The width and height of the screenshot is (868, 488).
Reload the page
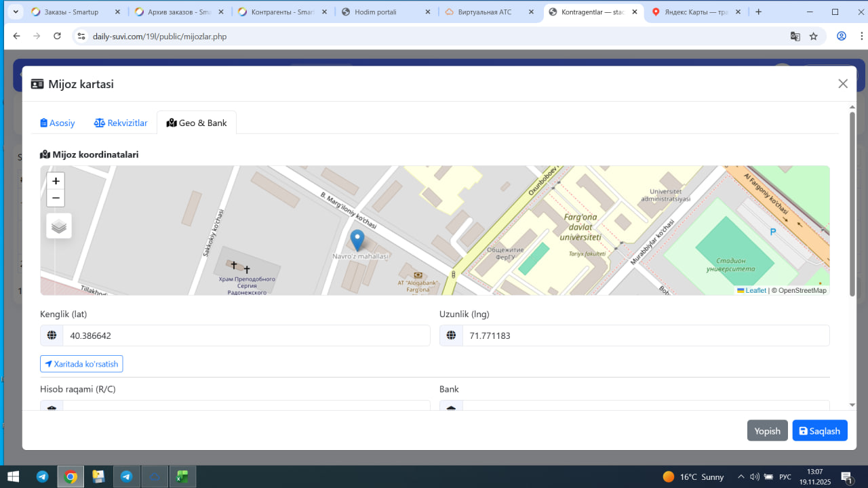(57, 36)
